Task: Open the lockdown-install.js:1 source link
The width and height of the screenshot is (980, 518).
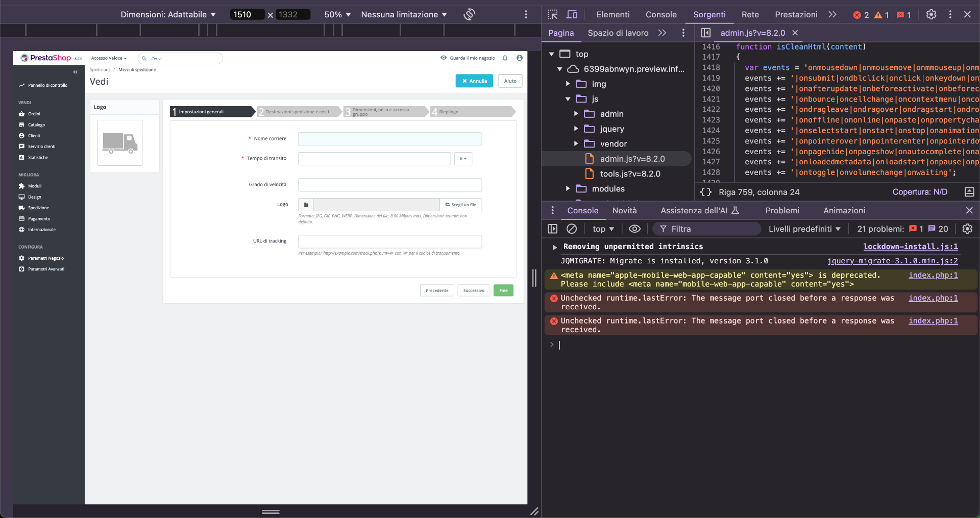Action: point(910,246)
